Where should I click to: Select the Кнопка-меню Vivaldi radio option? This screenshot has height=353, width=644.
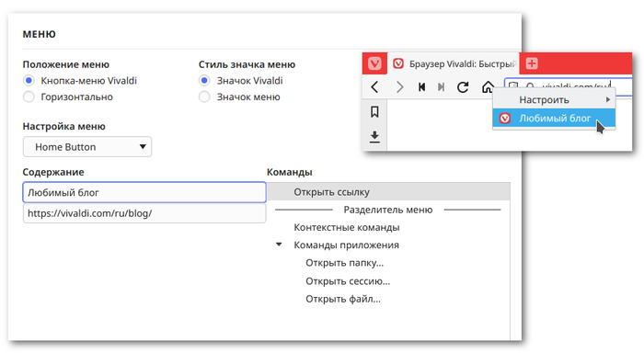click(29, 81)
